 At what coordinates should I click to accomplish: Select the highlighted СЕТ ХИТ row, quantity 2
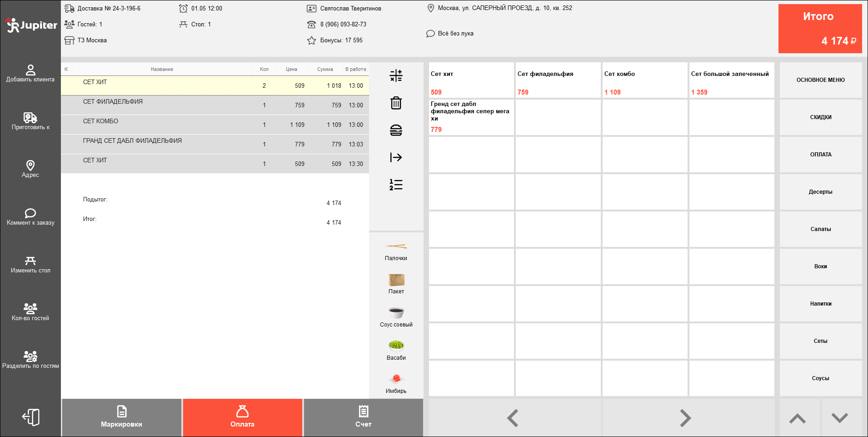(x=215, y=85)
